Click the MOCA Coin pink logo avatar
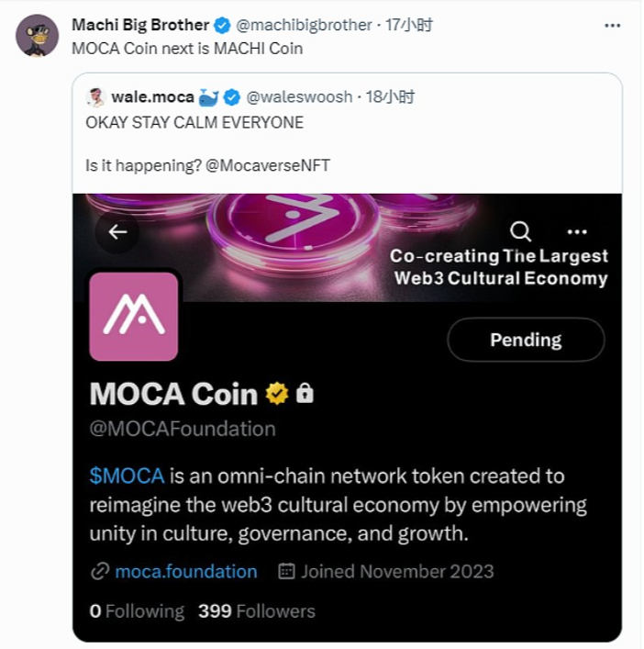Image resolution: width=644 pixels, height=649 pixels. 134,316
